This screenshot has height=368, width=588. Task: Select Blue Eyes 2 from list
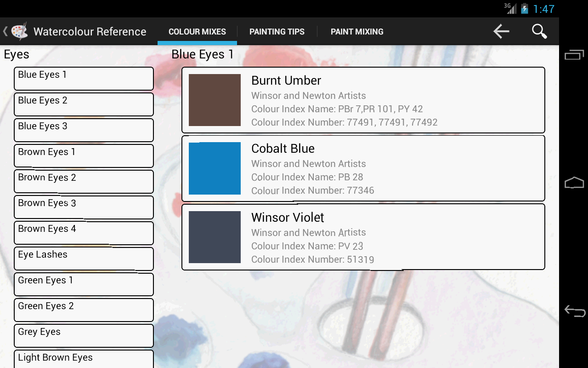(84, 104)
